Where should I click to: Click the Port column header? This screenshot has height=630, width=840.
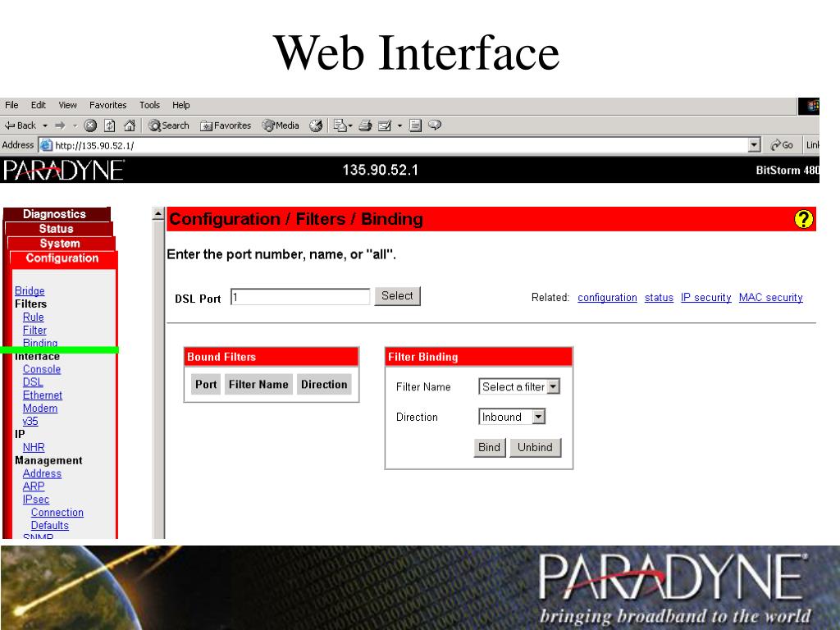pos(206,384)
